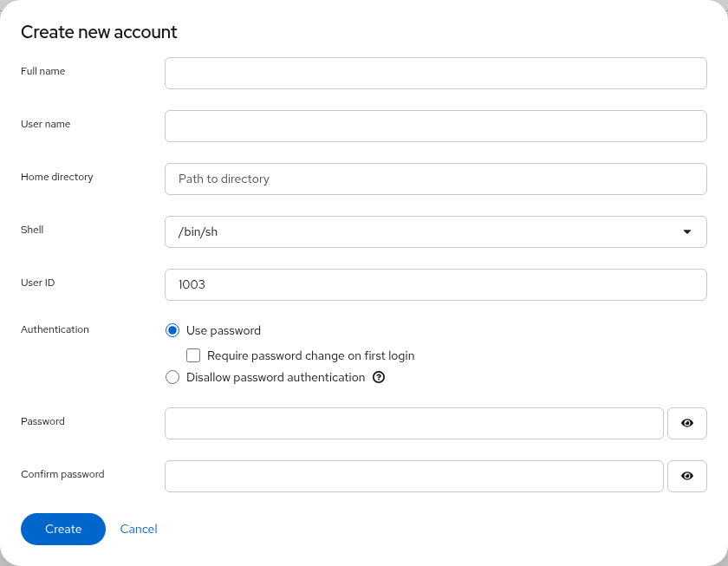728x566 pixels.
Task: Click the 'Use password' option label
Action: click(224, 330)
